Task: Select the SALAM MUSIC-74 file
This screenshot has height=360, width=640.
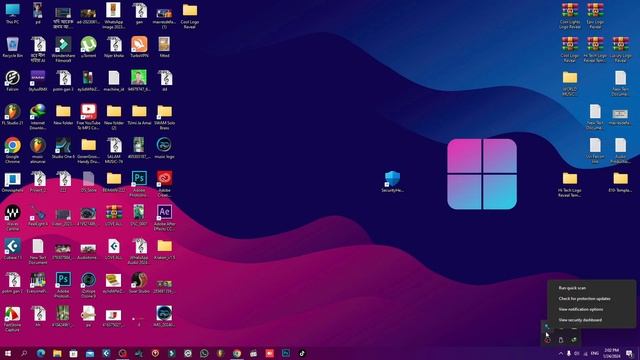Action: pos(114,151)
